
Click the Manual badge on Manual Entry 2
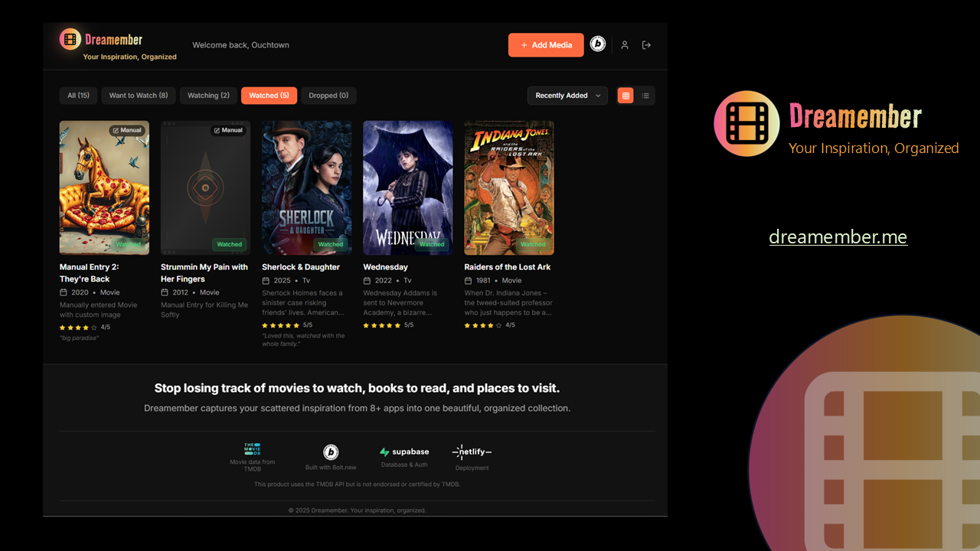coord(127,130)
